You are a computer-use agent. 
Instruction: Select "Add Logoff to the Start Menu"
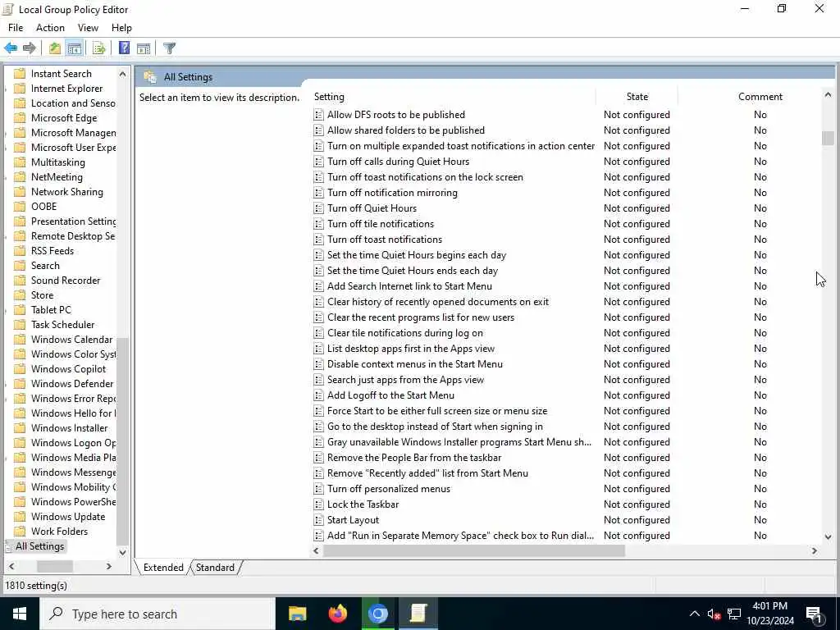coord(390,395)
